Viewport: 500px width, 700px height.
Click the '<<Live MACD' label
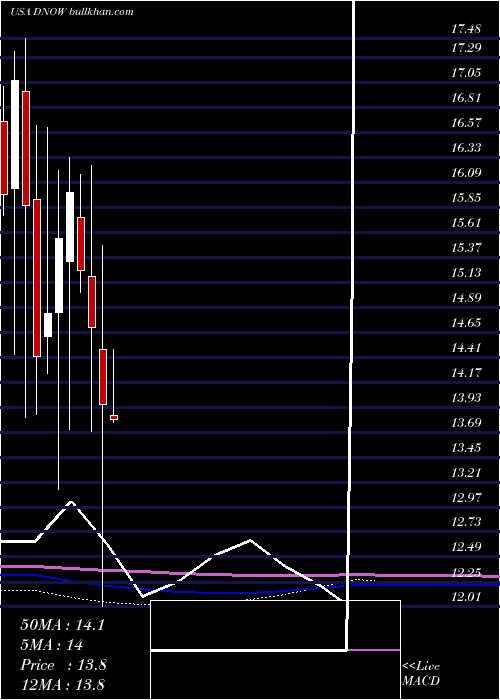click(421, 674)
